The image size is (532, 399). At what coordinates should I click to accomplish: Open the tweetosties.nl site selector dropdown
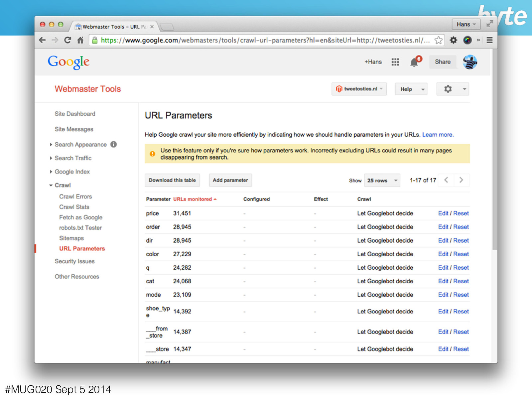coord(359,89)
